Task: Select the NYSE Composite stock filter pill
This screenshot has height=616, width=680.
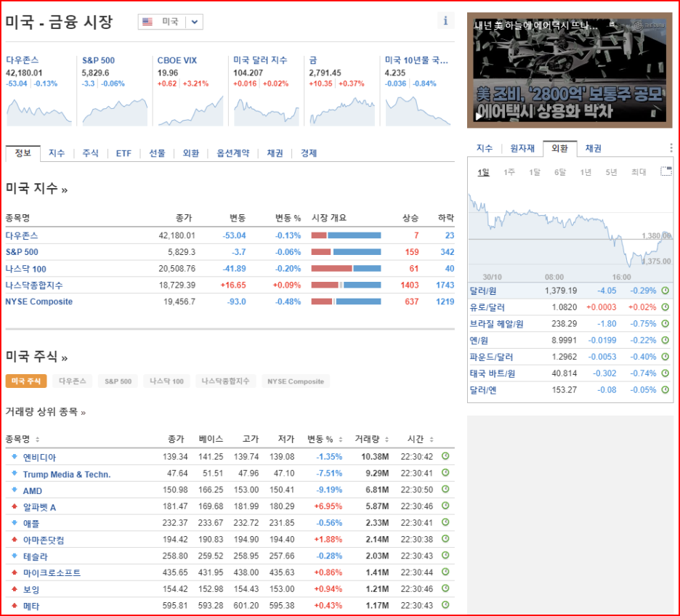Action: (296, 381)
